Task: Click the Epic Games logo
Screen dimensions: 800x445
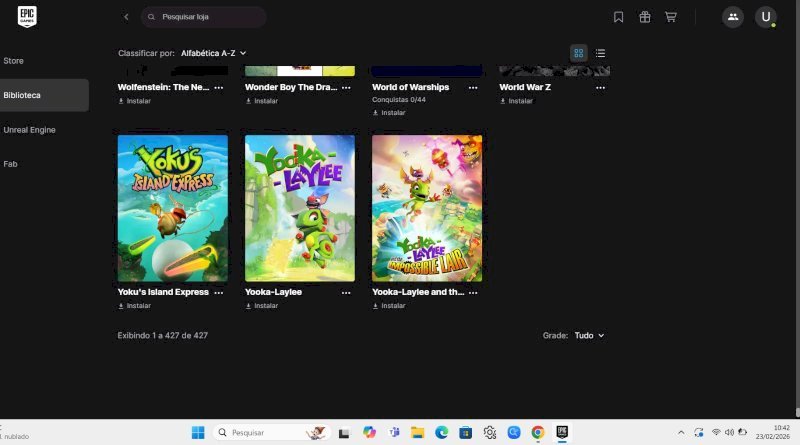Action: point(27,16)
